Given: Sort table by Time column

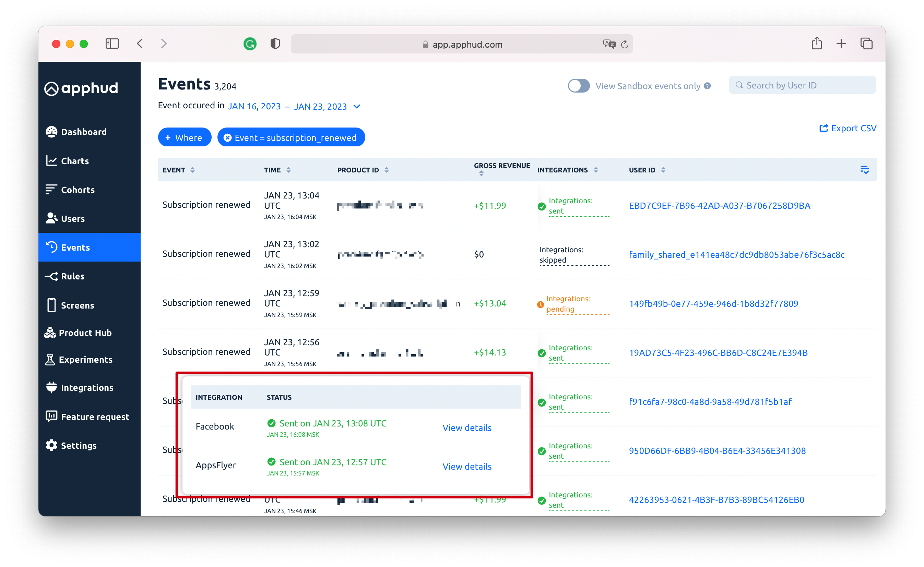Looking at the screenshot, I should click(288, 170).
